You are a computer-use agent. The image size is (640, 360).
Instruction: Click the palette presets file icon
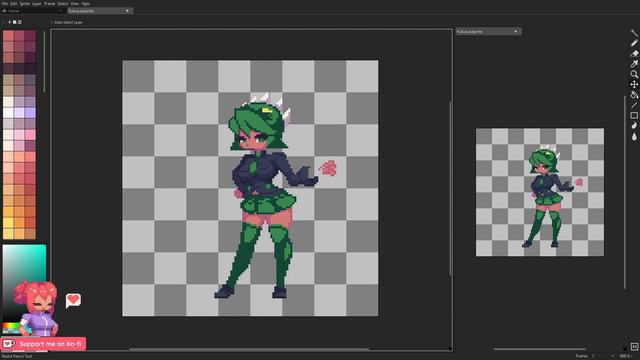[x=14, y=22]
